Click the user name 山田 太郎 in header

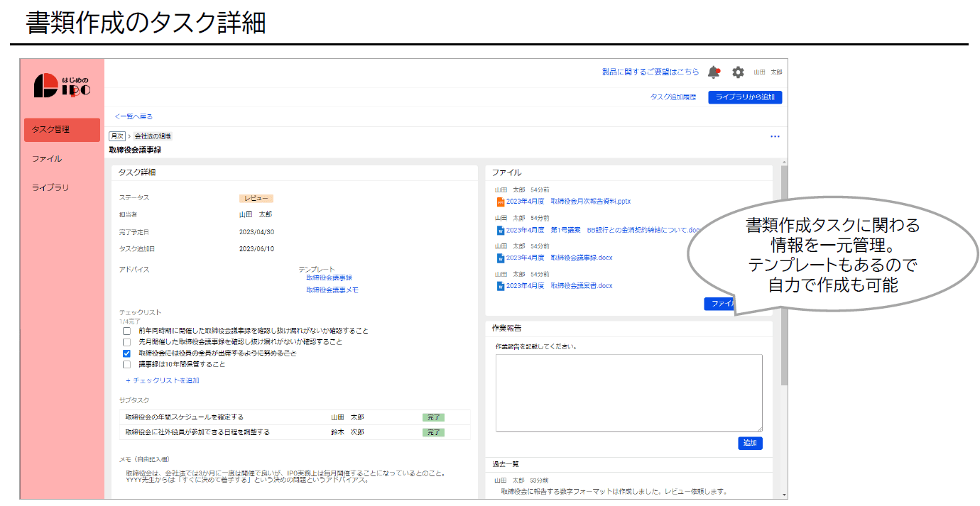click(768, 72)
